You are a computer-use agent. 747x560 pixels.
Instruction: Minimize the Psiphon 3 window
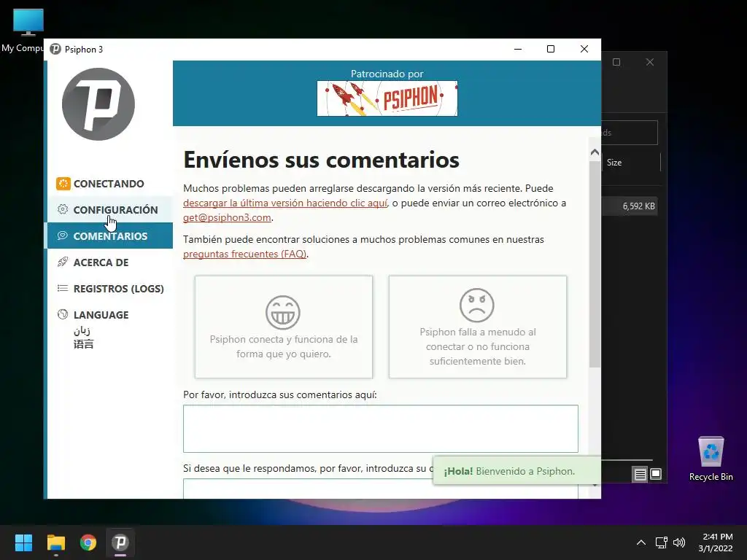(518, 49)
